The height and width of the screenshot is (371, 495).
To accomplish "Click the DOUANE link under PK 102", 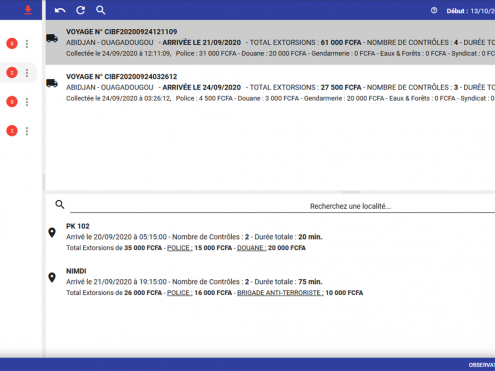I will tap(251, 248).
